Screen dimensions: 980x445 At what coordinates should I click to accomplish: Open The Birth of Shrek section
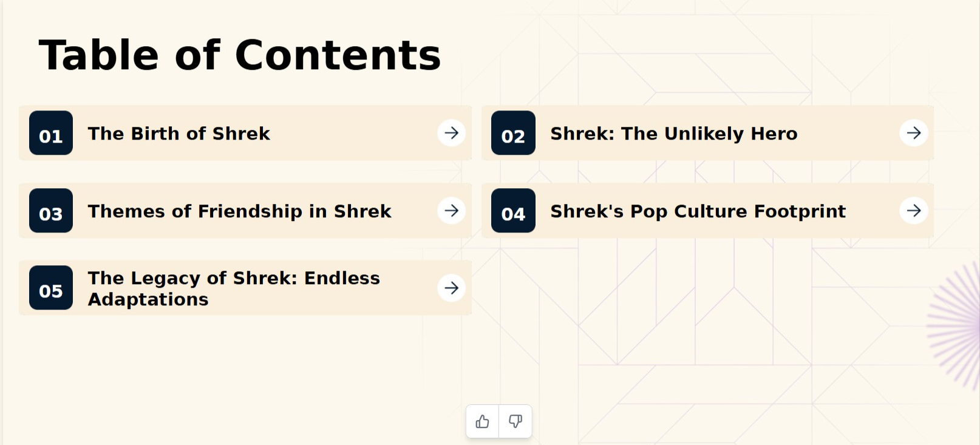point(179,134)
